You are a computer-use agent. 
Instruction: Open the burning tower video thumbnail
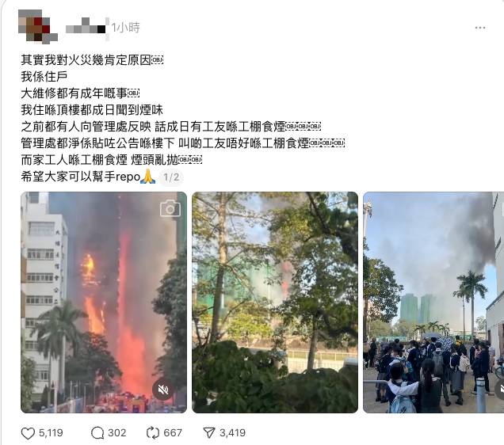(x=104, y=302)
